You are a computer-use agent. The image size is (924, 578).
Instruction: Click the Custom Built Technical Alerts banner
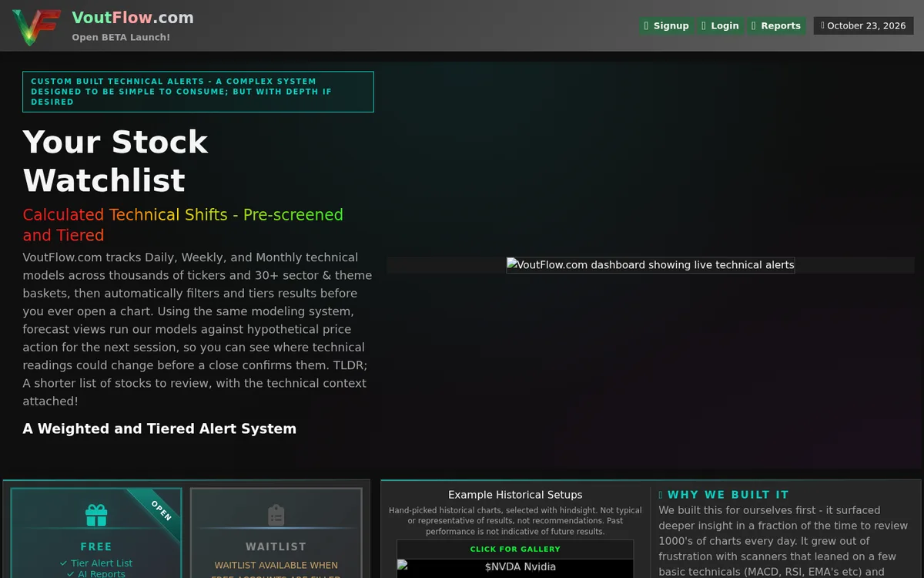(199, 92)
